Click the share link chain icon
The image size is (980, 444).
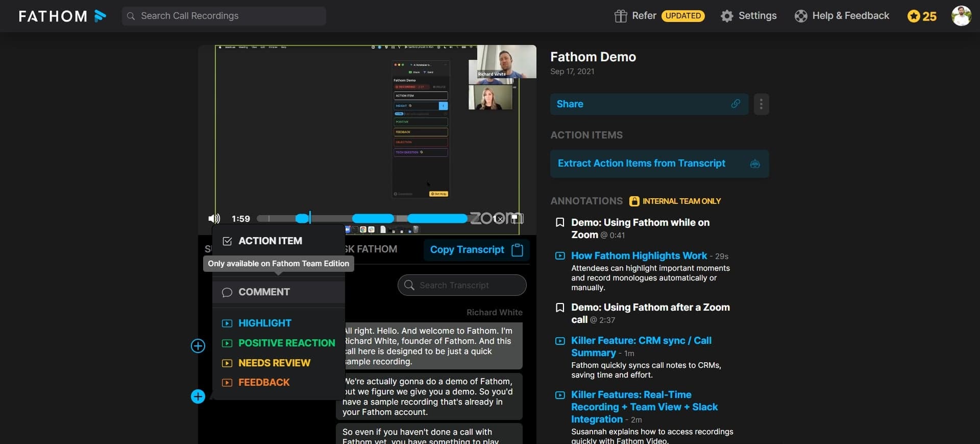click(x=735, y=104)
